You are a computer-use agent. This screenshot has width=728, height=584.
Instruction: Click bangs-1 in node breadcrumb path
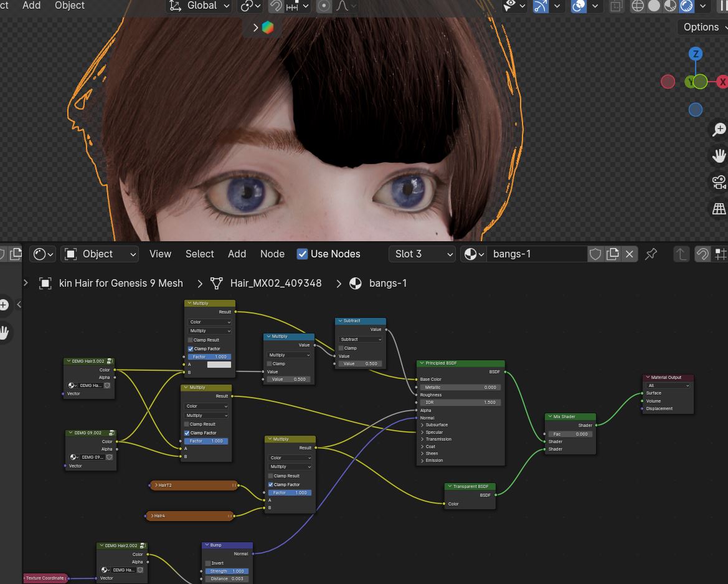pyautogui.click(x=388, y=284)
